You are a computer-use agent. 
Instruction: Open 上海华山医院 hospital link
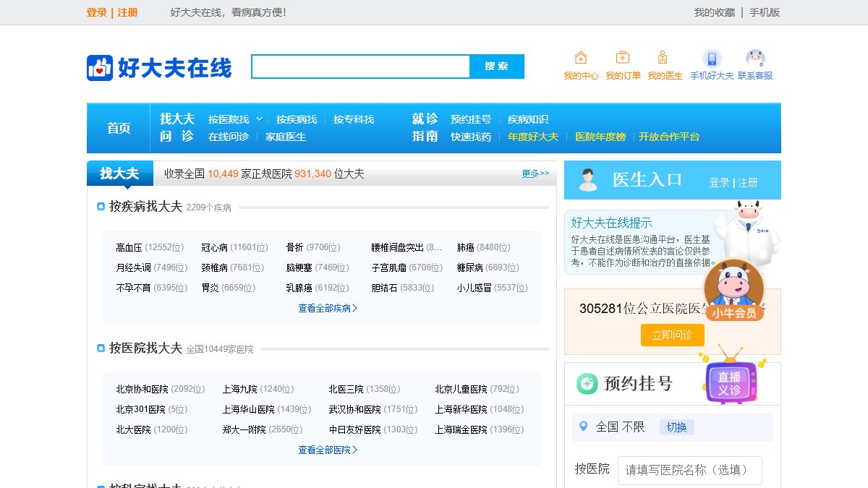coord(249,409)
